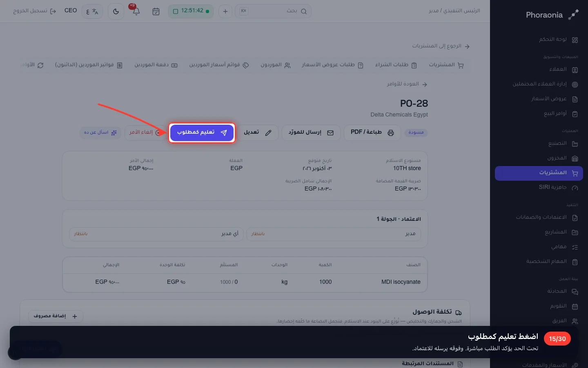Switch to 'طلبات عروض الأسعار' tab
The width and height of the screenshot is (588, 368).
click(x=332, y=65)
